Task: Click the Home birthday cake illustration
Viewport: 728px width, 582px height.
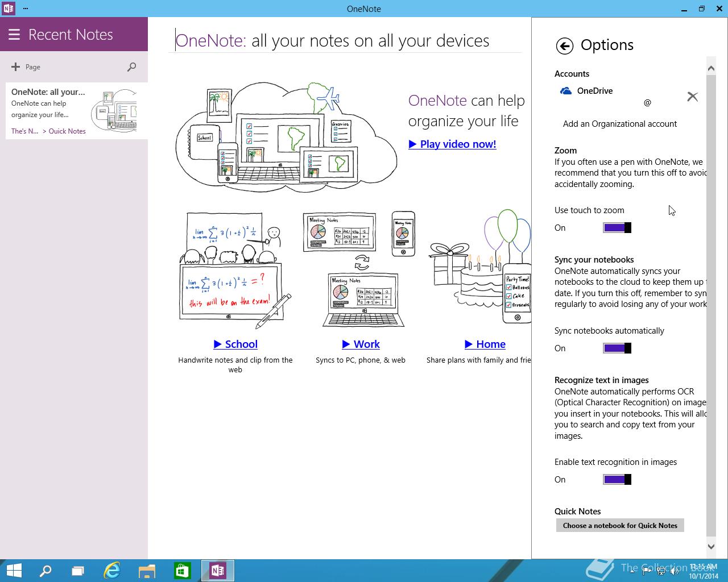Action: click(479, 266)
